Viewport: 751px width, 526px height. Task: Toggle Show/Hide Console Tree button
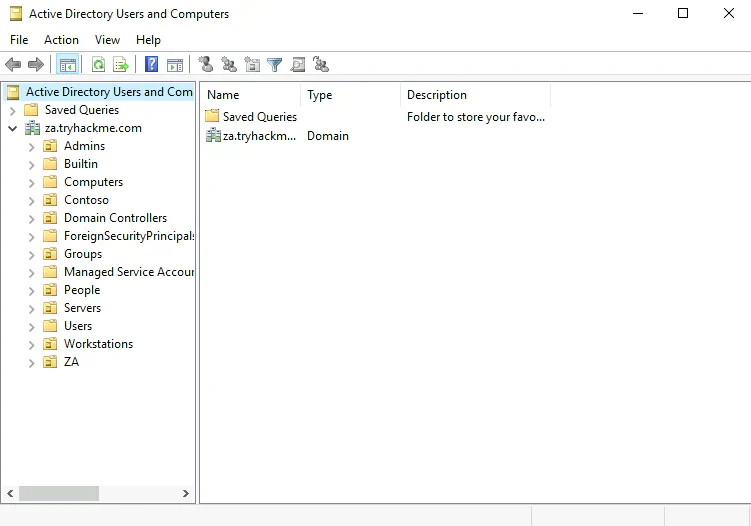[68, 64]
